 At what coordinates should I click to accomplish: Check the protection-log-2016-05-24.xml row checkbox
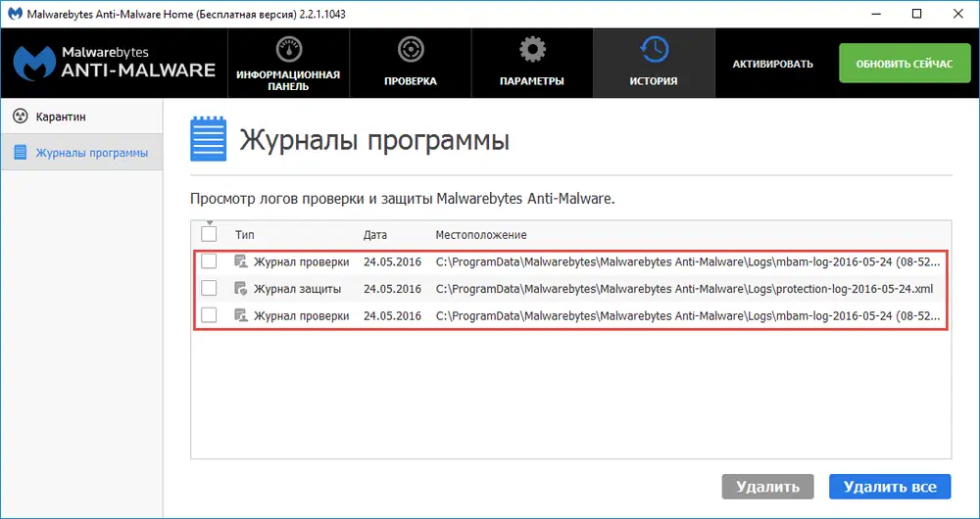tap(209, 288)
